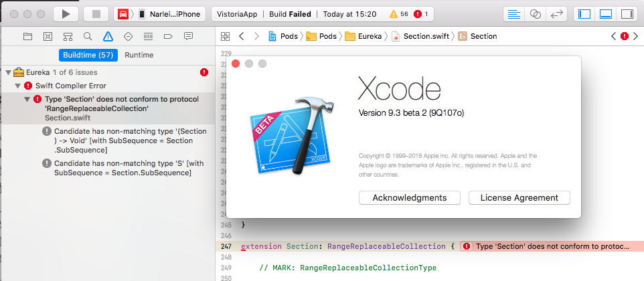The width and height of the screenshot is (644, 281).
Task: Click the jump bar error indicator
Action: click(x=625, y=36)
